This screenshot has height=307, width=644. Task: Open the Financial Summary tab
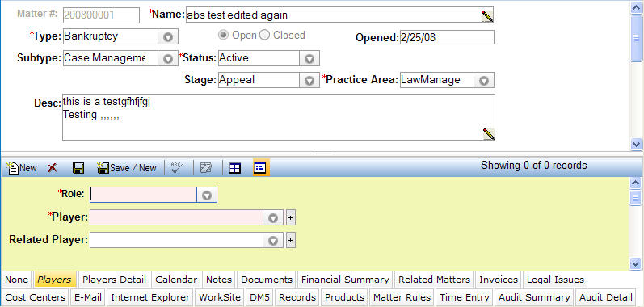(x=345, y=280)
